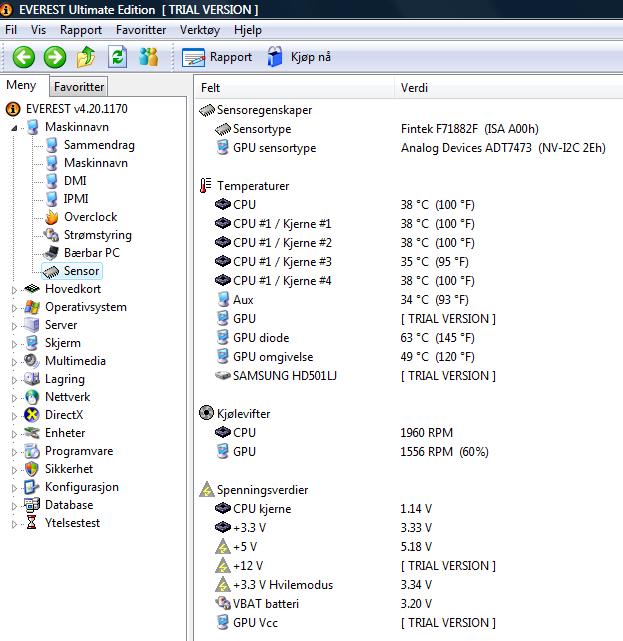This screenshot has width=623, height=641.
Task: Select EVEREST v4.20.1170 root item
Action: point(76,109)
